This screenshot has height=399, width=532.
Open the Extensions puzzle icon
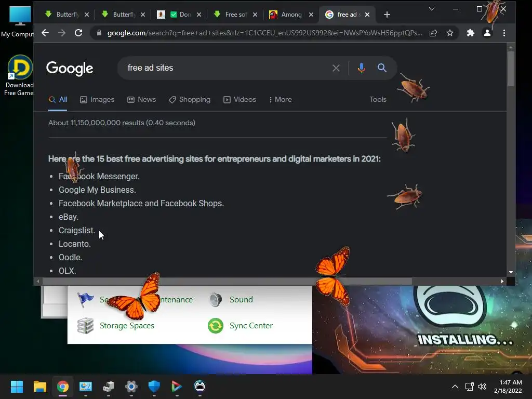tap(471, 33)
